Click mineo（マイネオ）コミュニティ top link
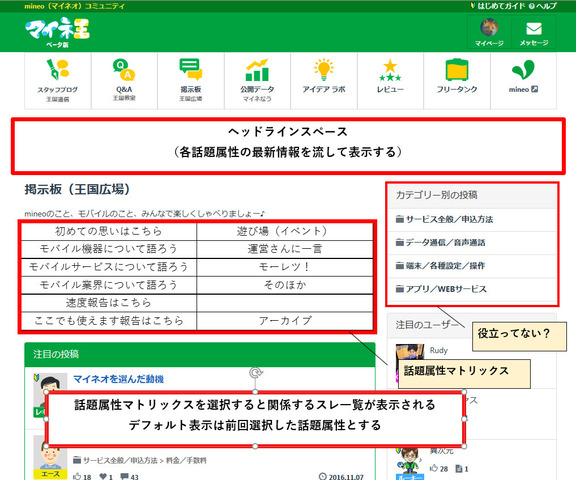Image resolution: width=576 pixels, height=480 pixels. (74, 6)
